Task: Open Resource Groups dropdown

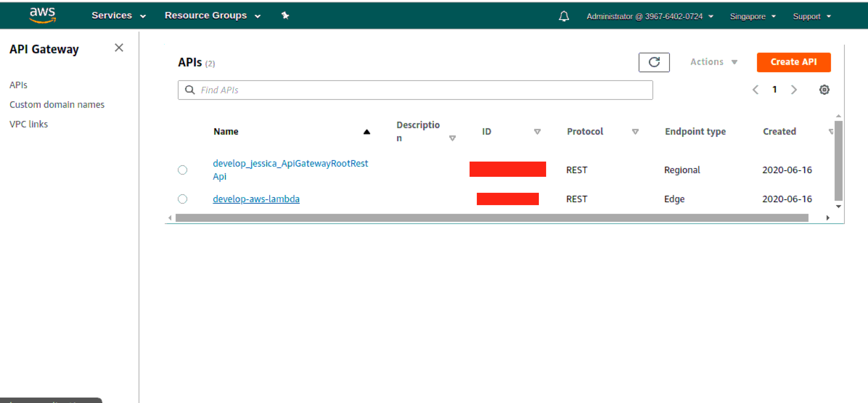Action: point(212,16)
